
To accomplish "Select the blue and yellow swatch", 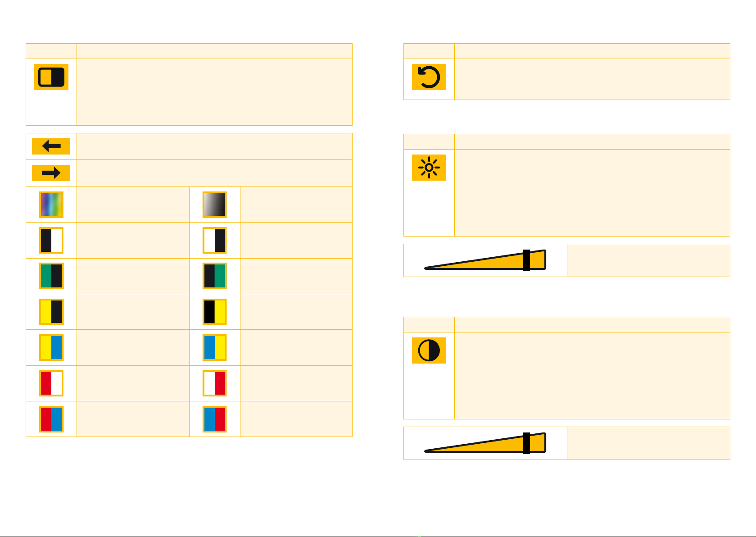I will [215, 348].
